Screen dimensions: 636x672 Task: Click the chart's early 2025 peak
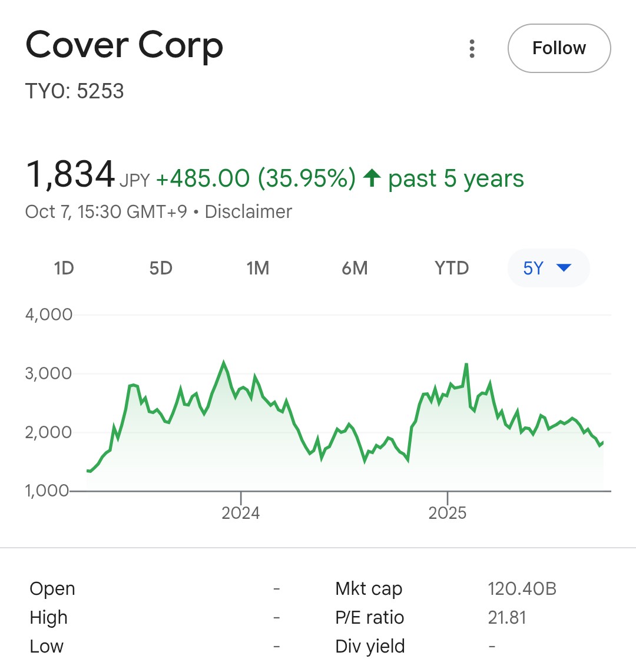point(466,365)
